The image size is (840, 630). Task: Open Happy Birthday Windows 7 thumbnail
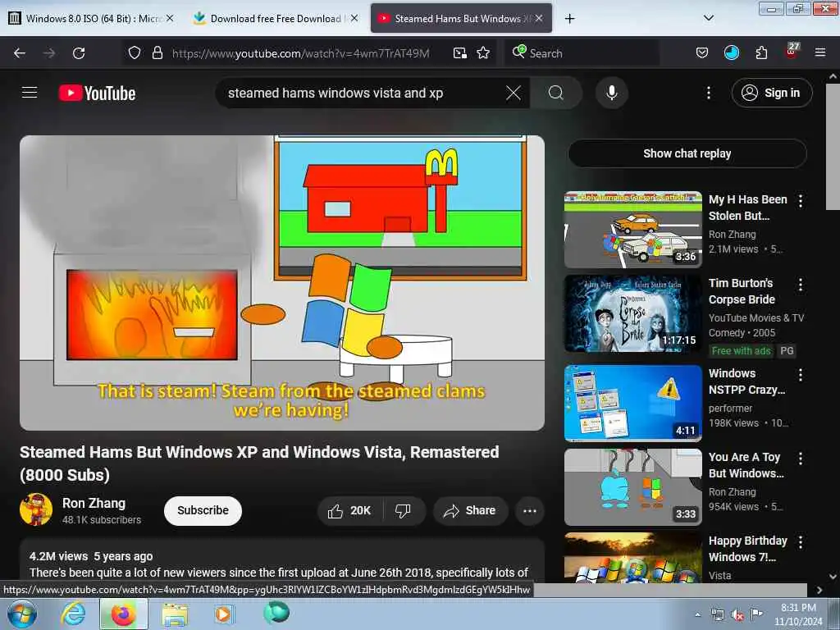[632, 558]
